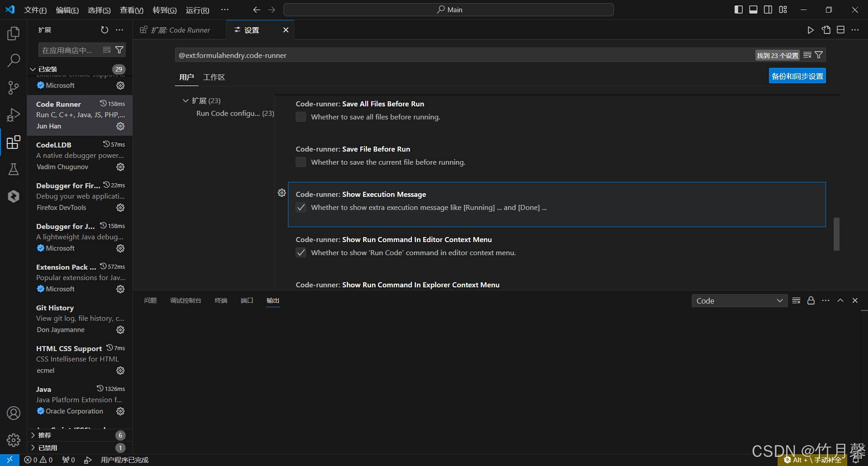
Task: Clear the output panel
Action: [x=797, y=301]
